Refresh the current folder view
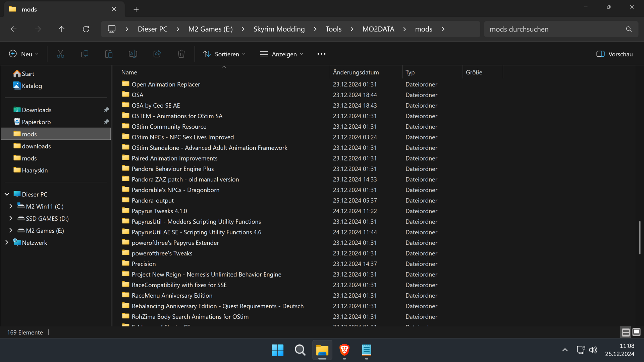The width and height of the screenshot is (644, 362). pos(86,29)
